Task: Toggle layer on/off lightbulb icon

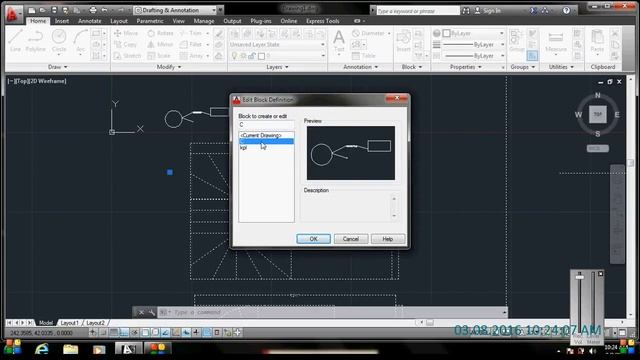Action: pyautogui.click(x=234, y=56)
